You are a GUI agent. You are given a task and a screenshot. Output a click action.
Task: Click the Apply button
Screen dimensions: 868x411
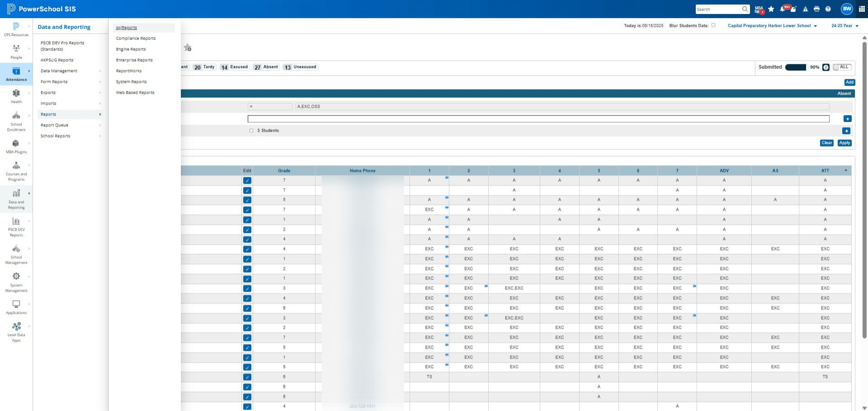coord(844,143)
